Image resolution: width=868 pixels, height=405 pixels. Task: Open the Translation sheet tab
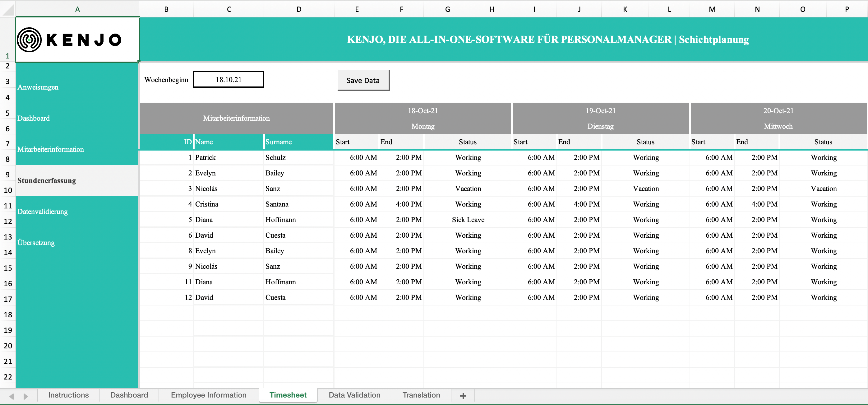tap(421, 395)
